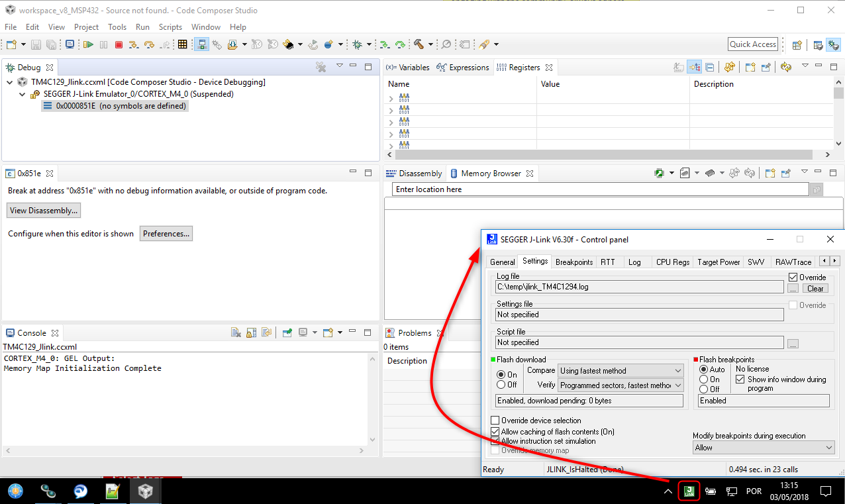Image resolution: width=845 pixels, height=504 pixels.
Task: Click the 'Enter location here' field
Action: (596, 189)
